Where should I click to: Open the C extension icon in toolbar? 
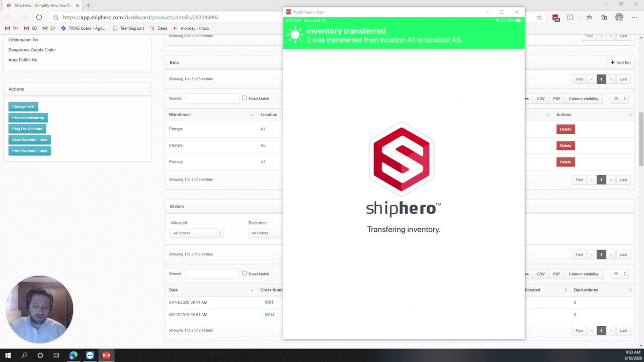570,17
